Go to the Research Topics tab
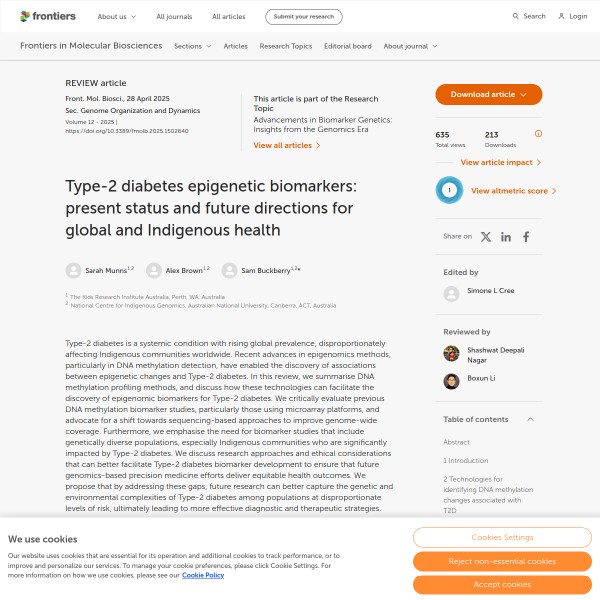 286,46
